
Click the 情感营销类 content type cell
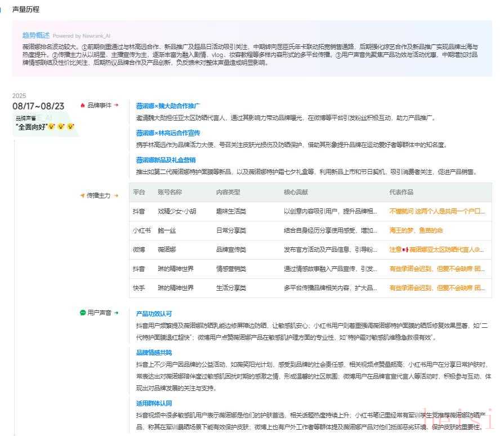(231, 269)
